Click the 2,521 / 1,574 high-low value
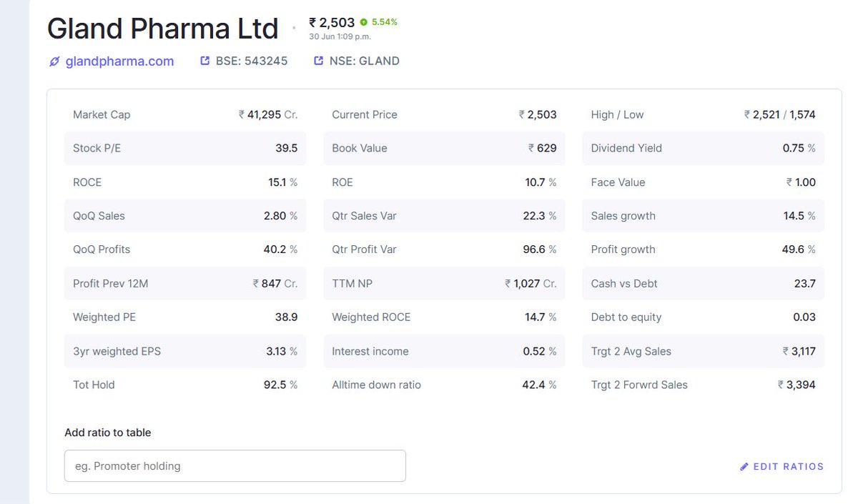The height and width of the screenshot is (504, 858). 779,114
